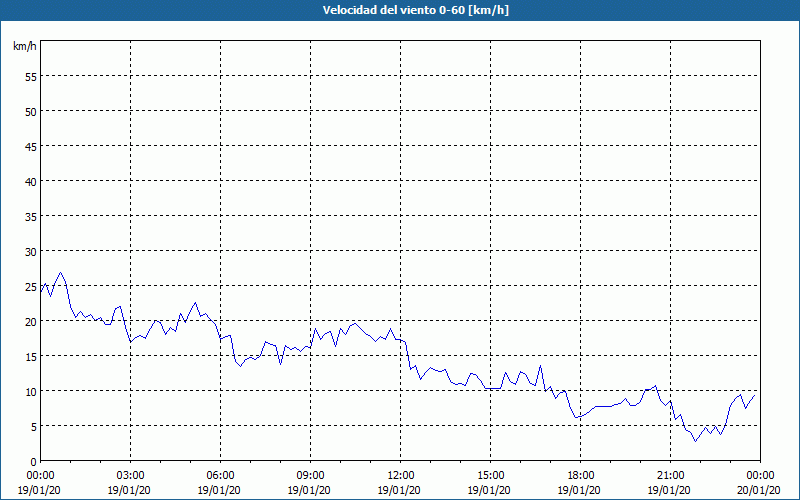
Task: Select the y-axis value 40
Action: (31, 181)
